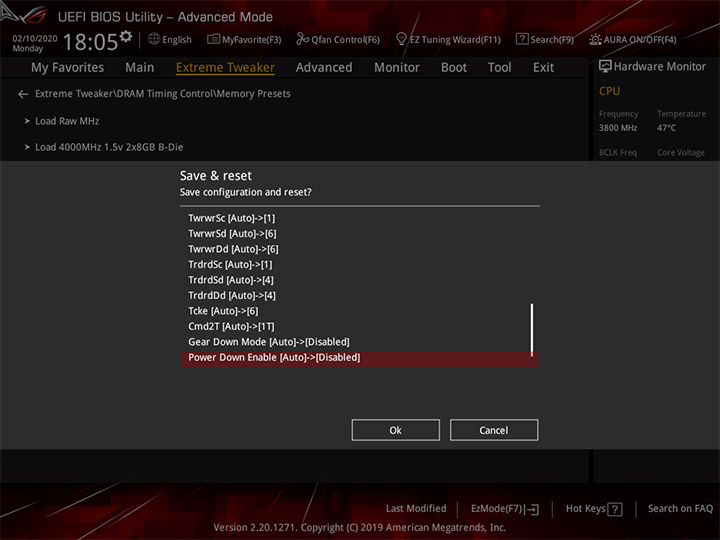Image resolution: width=720 pixels, height=540 pixels.
Task: Click the 18:05 clock display
Action: [x=90, y=42]
